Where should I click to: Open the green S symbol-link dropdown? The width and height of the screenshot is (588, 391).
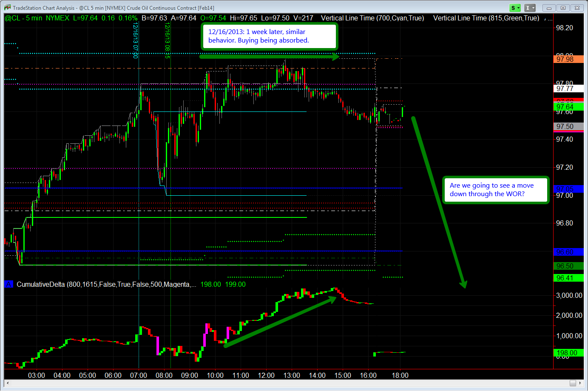(516, 8)
